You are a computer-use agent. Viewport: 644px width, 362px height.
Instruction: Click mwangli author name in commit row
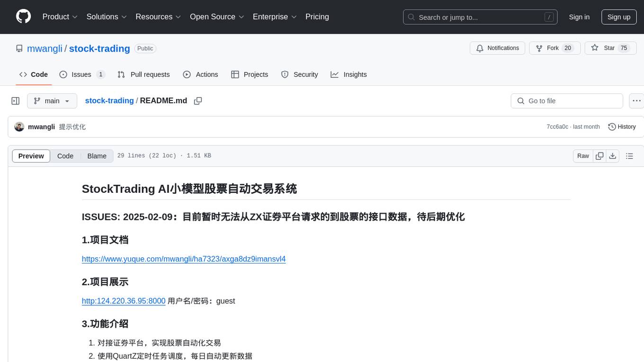(x=42, y=127)
